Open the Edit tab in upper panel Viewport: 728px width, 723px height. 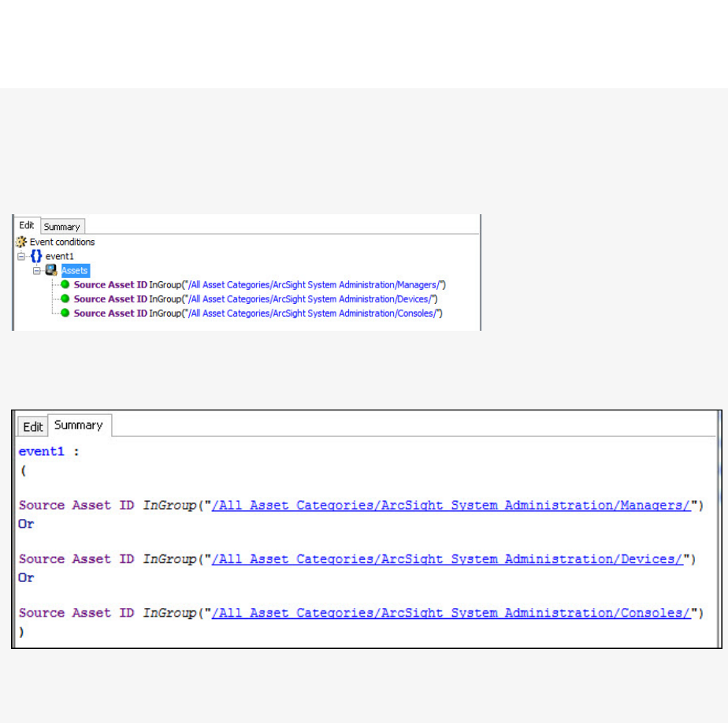tap(27, 225)
